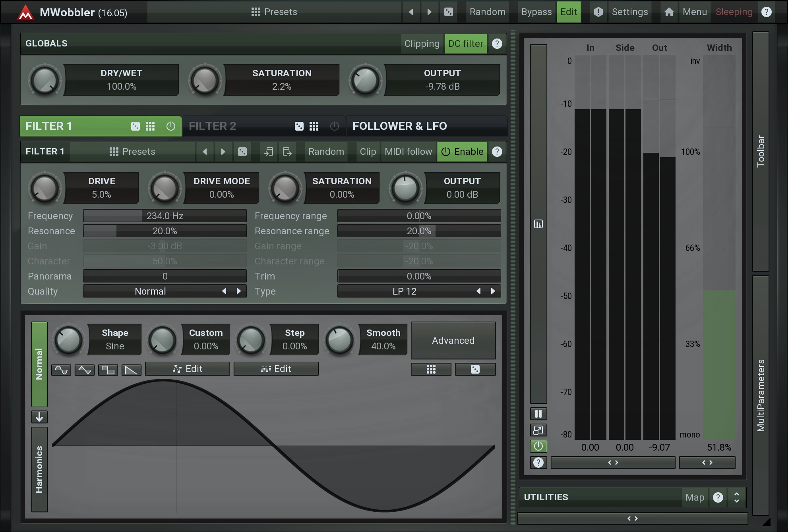
Task: Open help via top-right question mark
Action: (767, 12)
